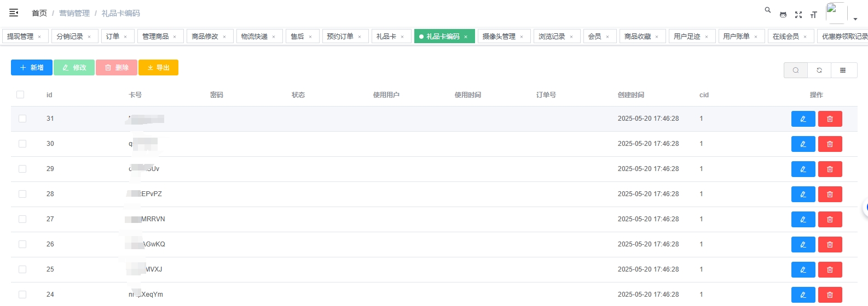Open the header menu search icon
Screen dimensions: 868x306
coord(768,10)
